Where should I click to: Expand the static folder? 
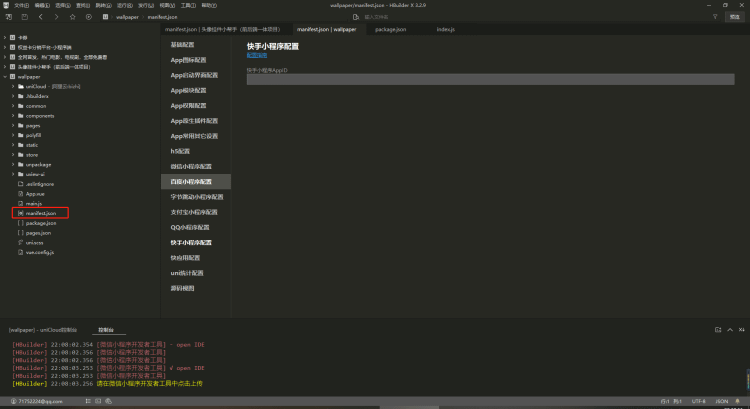click(x=13, y=145)
